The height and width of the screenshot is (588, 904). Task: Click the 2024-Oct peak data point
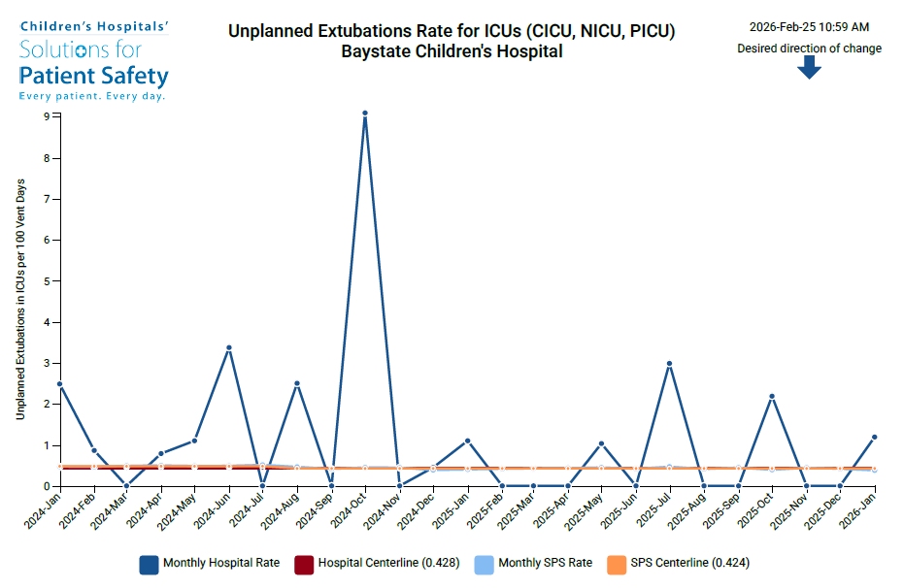(364, 113)
